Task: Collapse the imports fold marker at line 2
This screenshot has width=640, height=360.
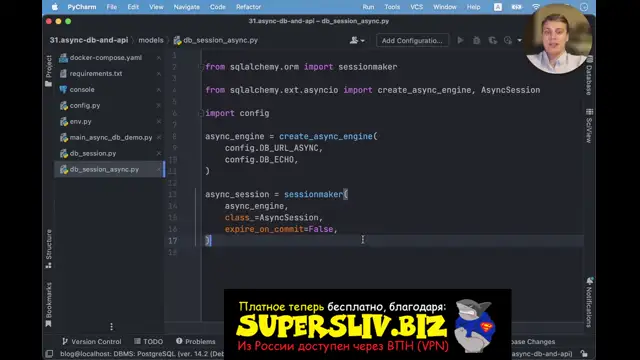Action: [x=201, y=67]
